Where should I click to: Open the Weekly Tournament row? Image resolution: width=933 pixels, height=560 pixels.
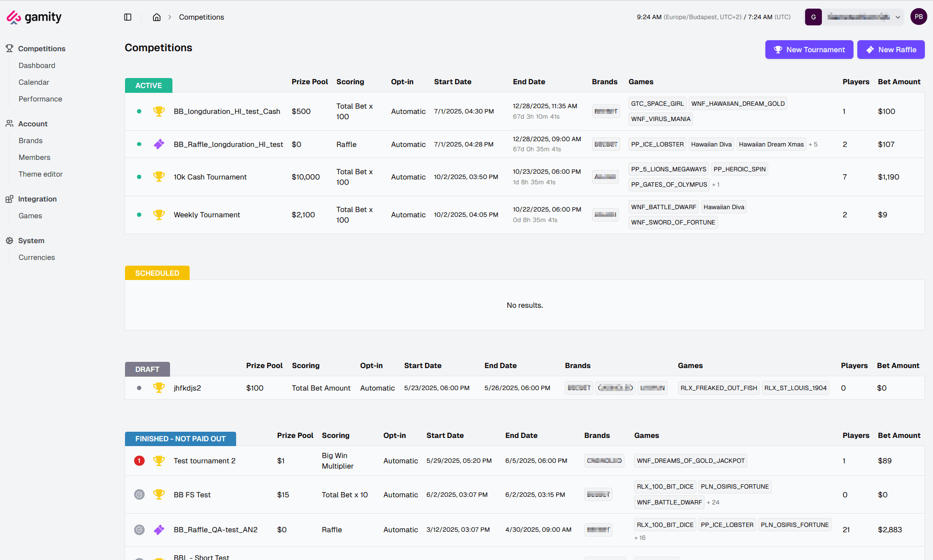[x=207, y=215]
